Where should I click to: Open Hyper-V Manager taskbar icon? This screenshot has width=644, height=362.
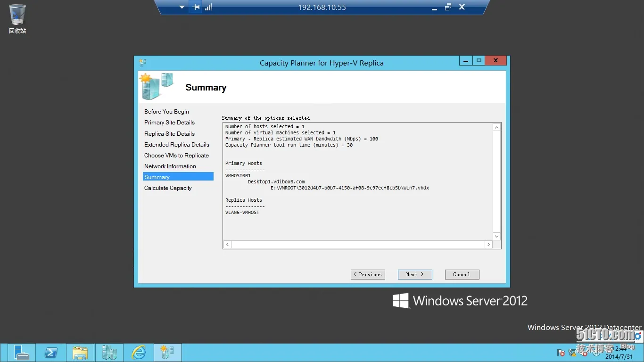pyautogui.click(x=109, y=353)
